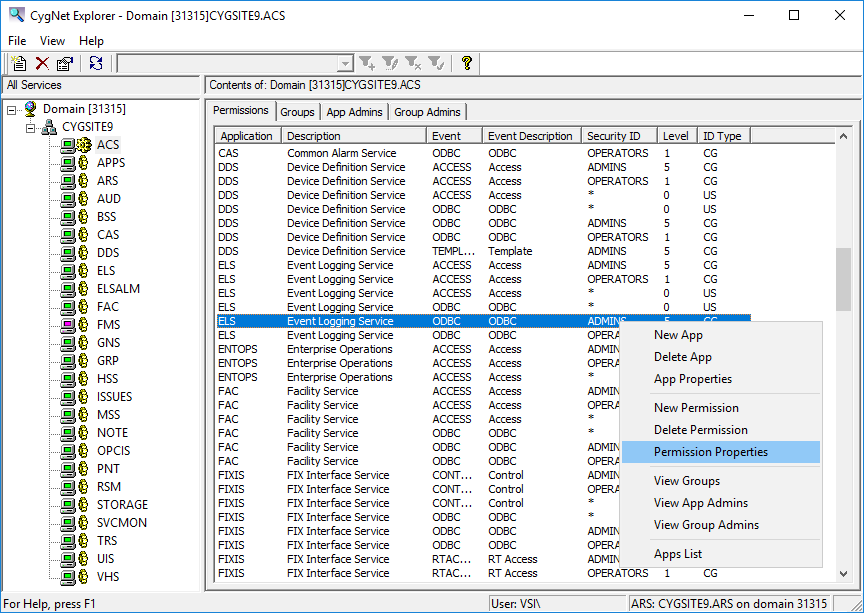Choose Delete Permission from context menu
Viewport: 864px width, 613px height.
(721, 430)
